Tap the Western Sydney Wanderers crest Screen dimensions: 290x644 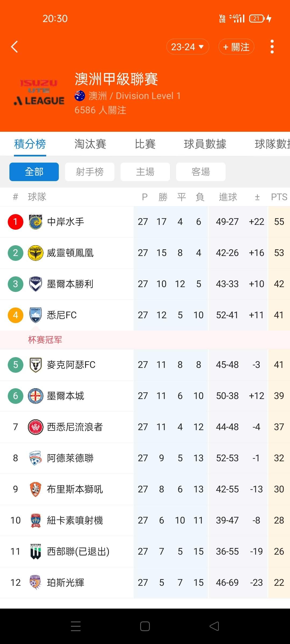pos(36,427)
